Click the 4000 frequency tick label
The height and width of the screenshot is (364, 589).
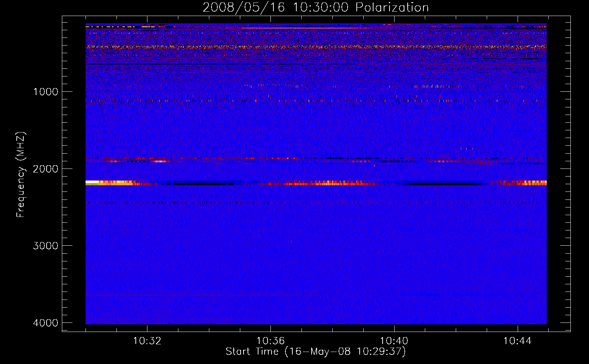click(x=46, y=323)
